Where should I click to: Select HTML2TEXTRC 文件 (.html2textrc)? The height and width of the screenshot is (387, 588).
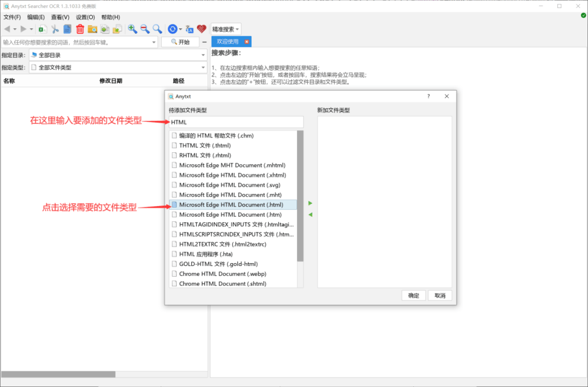pos(233,244)
